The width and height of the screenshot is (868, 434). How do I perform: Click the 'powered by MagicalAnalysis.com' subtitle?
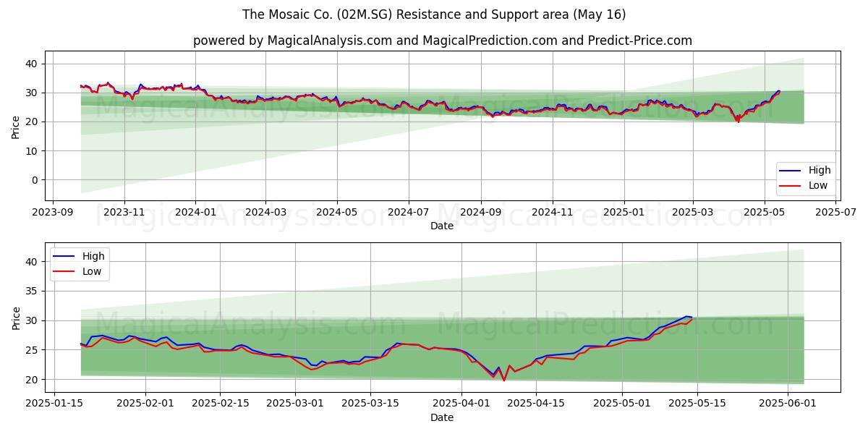pos(443,41)
